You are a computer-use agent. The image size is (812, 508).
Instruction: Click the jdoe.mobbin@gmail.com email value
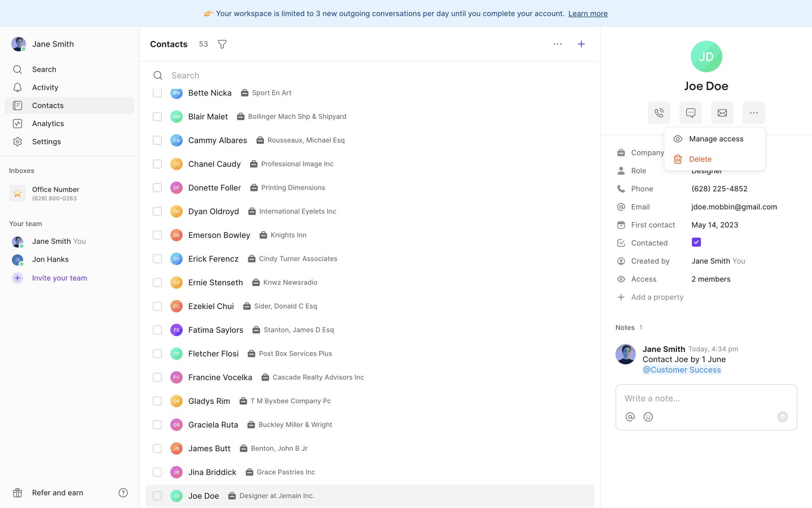[734, 207]
